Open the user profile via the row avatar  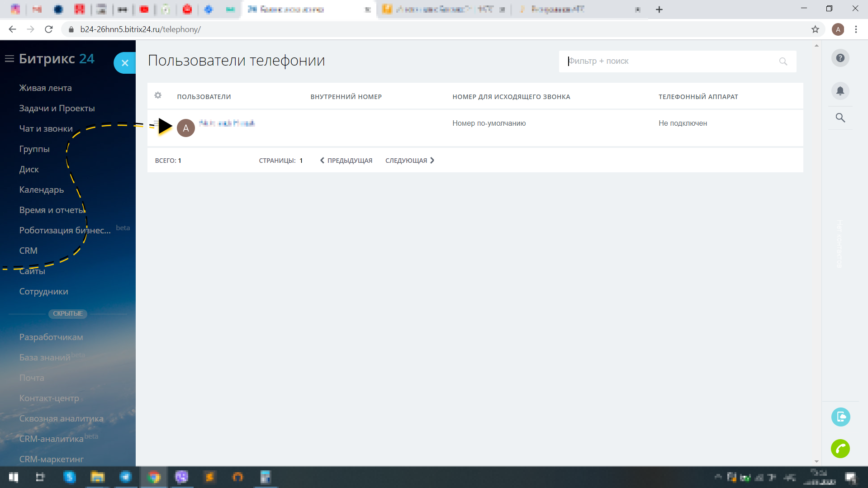coord(185,128)
